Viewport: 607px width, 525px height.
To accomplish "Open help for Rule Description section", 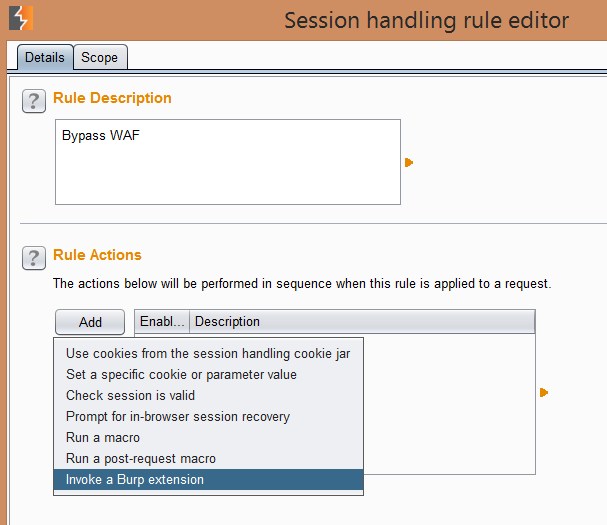I will (x=34, y=101).
